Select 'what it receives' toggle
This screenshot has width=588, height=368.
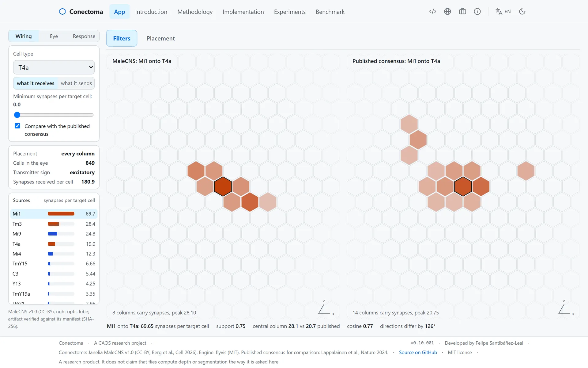tap(36, 83)
